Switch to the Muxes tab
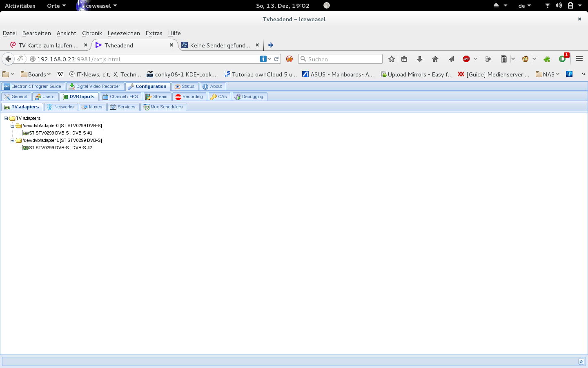 [92, 107]
